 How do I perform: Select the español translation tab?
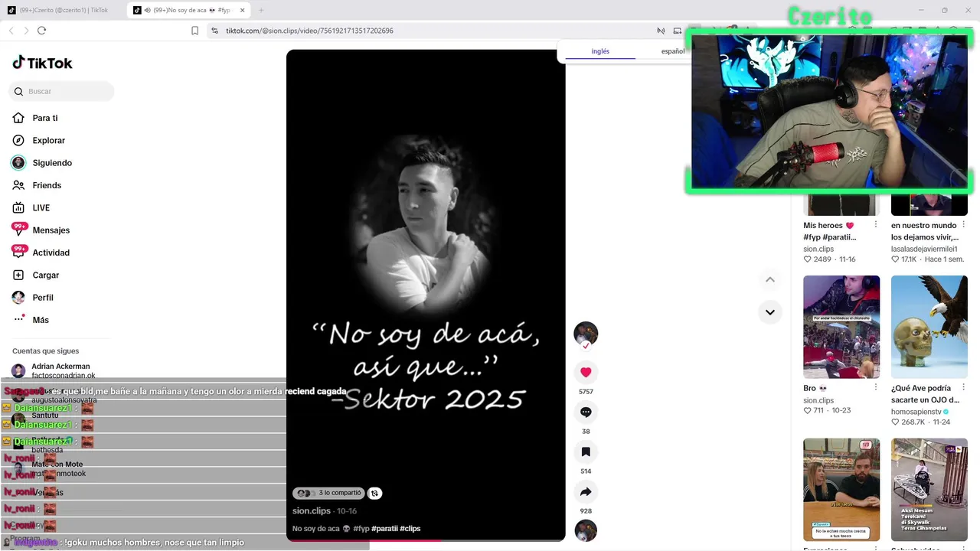(673, 51)
